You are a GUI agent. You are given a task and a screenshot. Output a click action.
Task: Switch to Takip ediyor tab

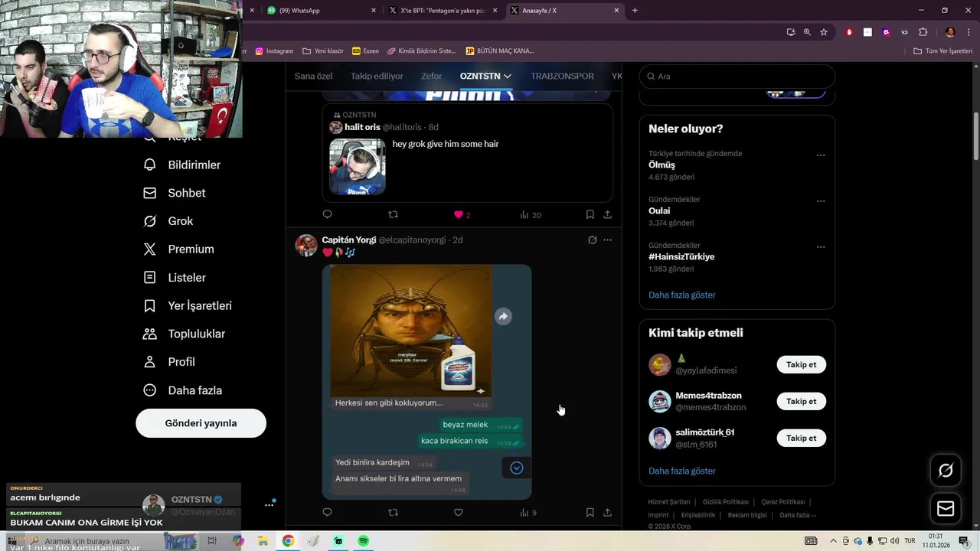[x=377, y=77]
